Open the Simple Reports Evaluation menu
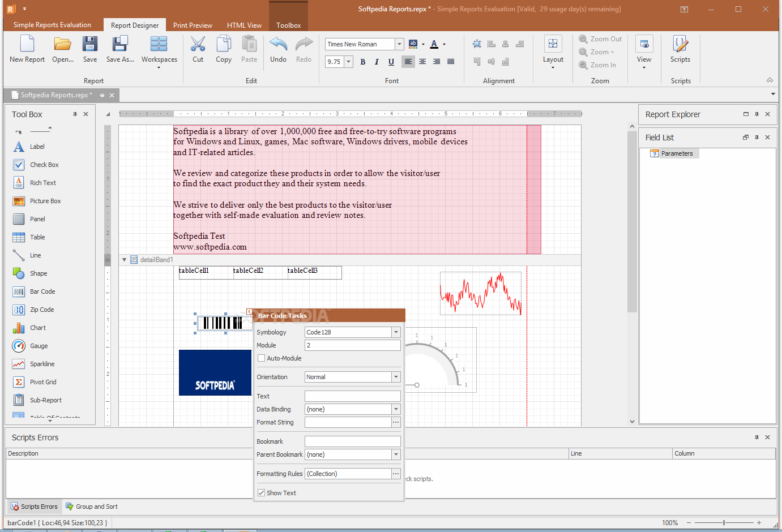 52,25
